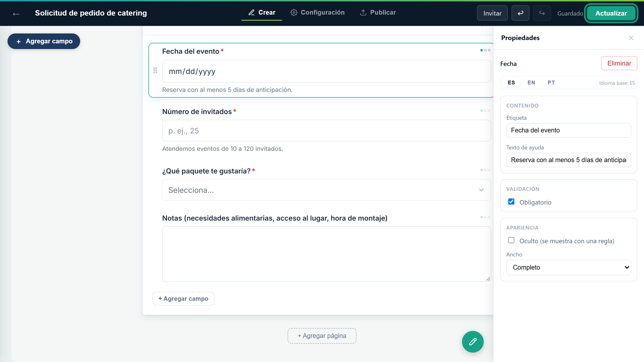Switch language to PT
The image size is (644, 362).
(551, 83)
